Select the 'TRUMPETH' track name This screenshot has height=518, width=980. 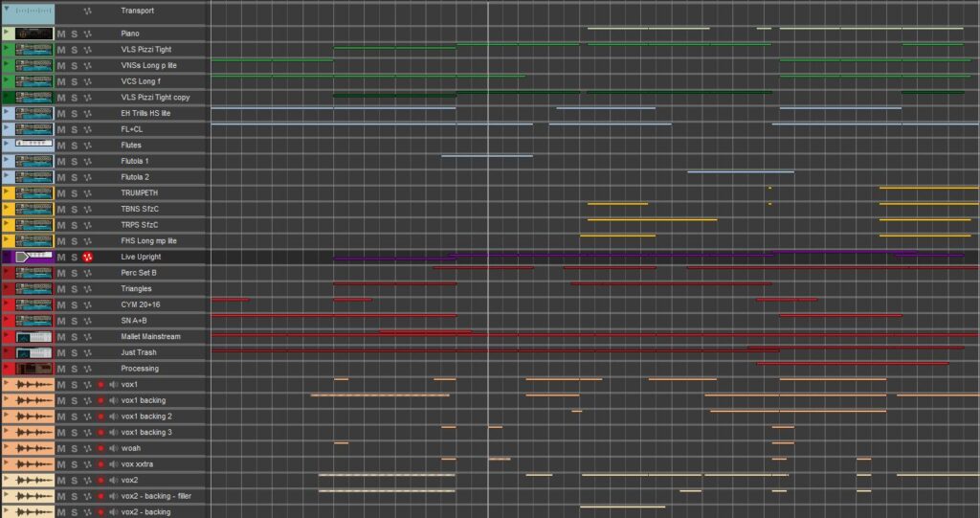pos(140,193)
